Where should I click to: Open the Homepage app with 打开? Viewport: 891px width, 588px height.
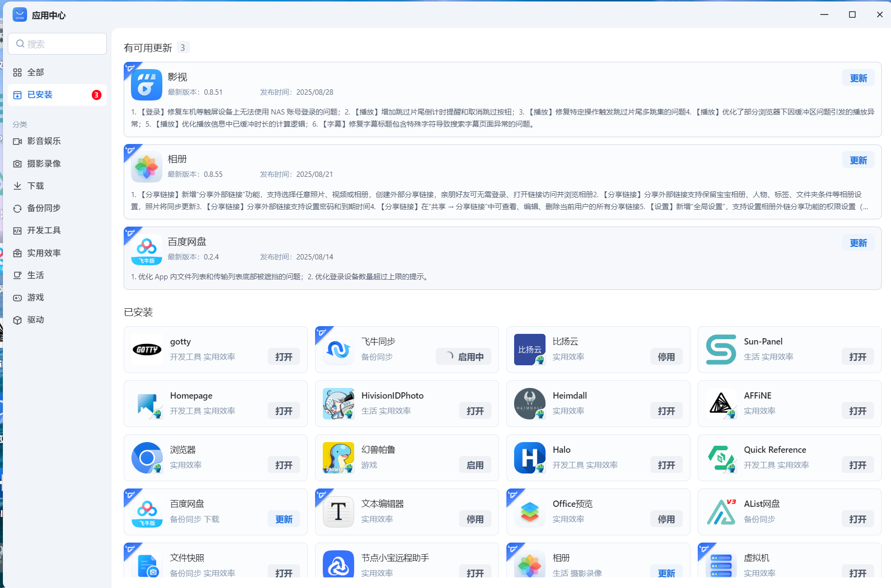284,411
